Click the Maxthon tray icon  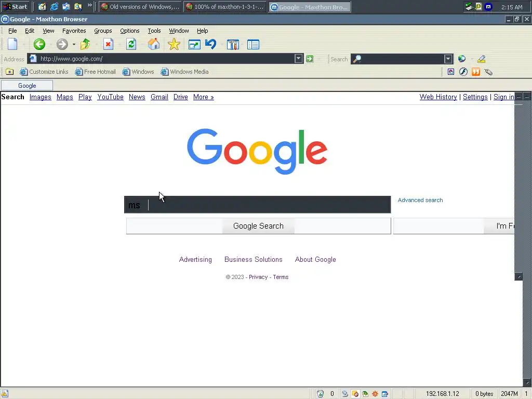pyautogui.click(x=488, y=6)
